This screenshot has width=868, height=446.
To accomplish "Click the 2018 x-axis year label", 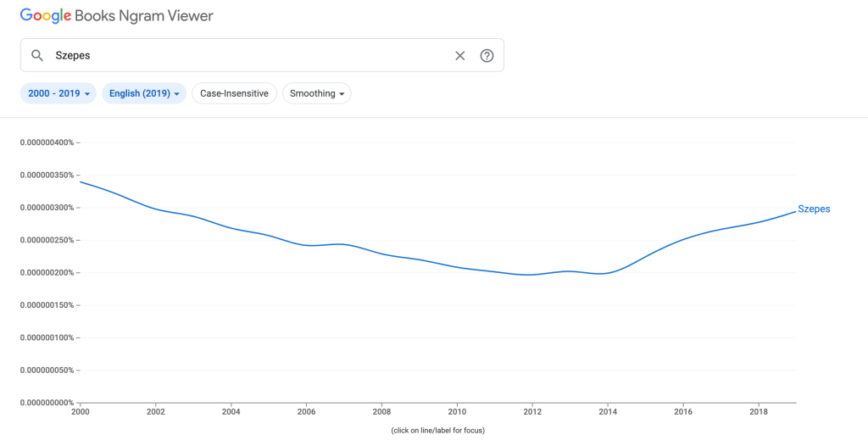I will tap(759, 411).
